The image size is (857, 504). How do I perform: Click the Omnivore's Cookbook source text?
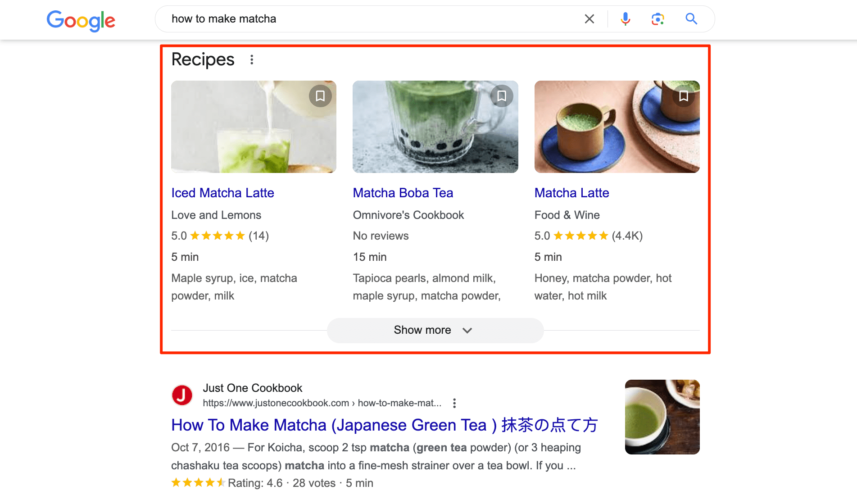(408, 215)
